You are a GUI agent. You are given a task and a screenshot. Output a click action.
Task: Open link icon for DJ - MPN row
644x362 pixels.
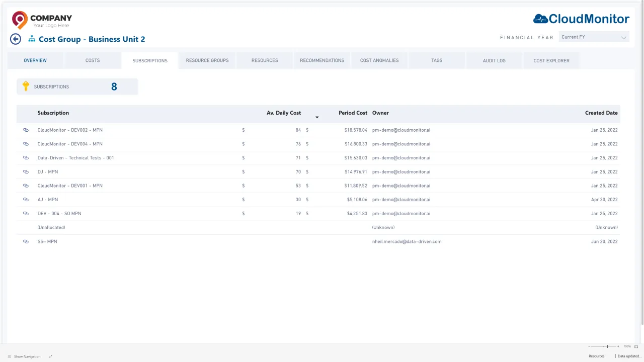[26, 172]
